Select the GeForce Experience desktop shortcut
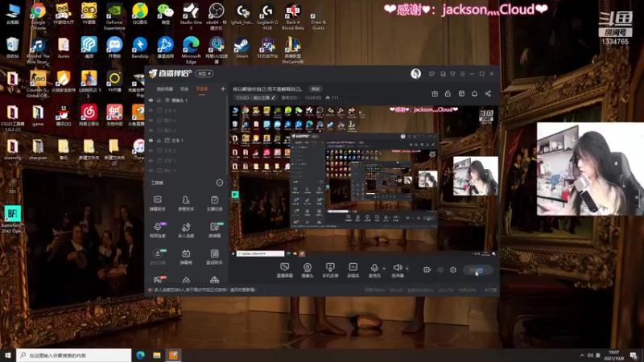644x362 pixels. 114,16
